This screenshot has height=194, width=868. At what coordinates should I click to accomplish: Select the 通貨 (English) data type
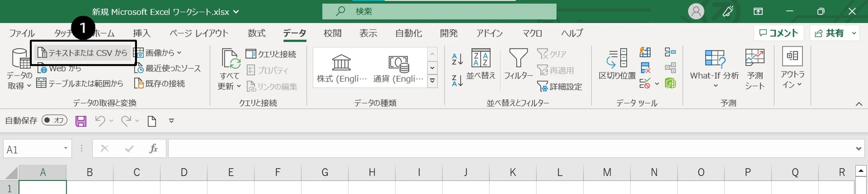[x=398, y=68]
